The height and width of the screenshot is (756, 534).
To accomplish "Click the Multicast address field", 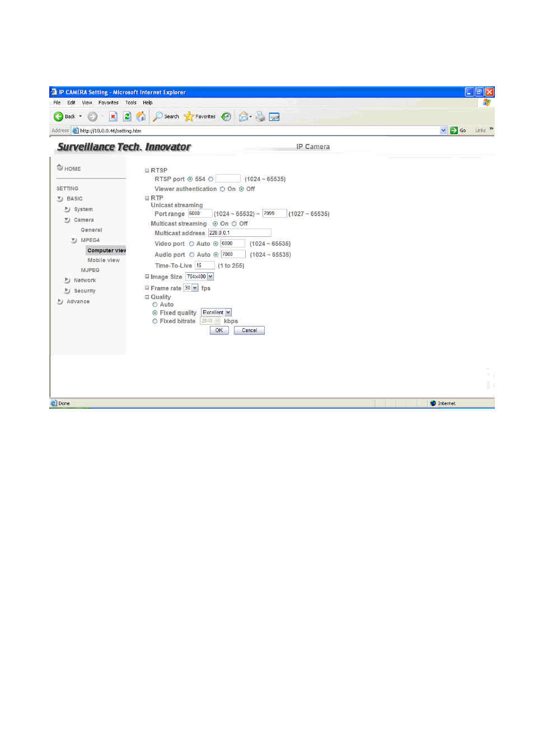I will (x=240, y=233).
